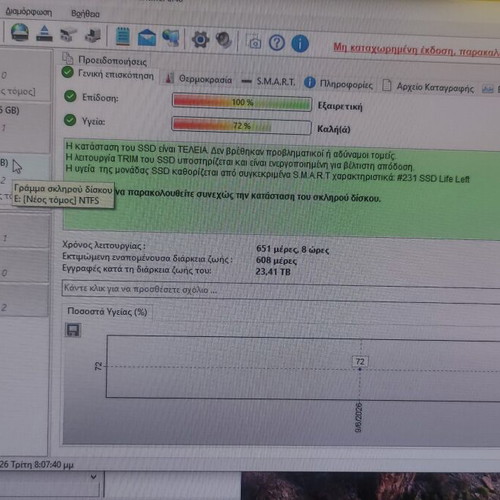This screenshot has width=500, height=500.
Task: Click the speaker sound icon
Action: (x=223, y=40)
